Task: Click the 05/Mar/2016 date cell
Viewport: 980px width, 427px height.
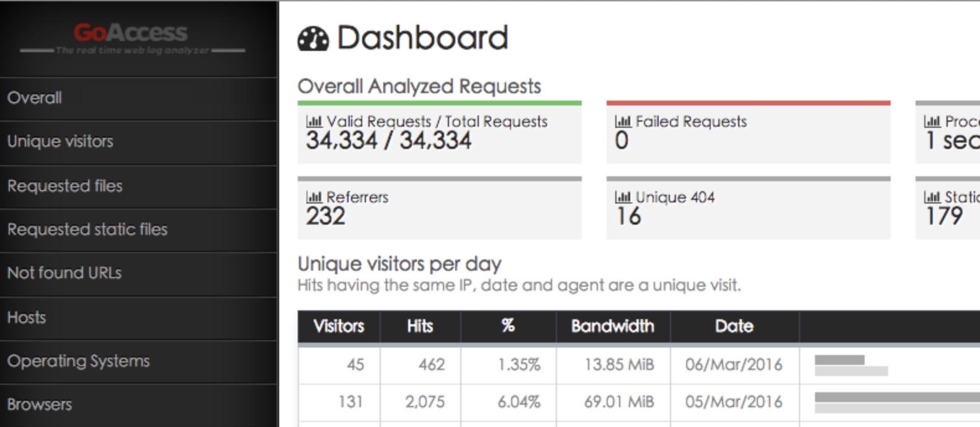Action: tap(734, 402)
